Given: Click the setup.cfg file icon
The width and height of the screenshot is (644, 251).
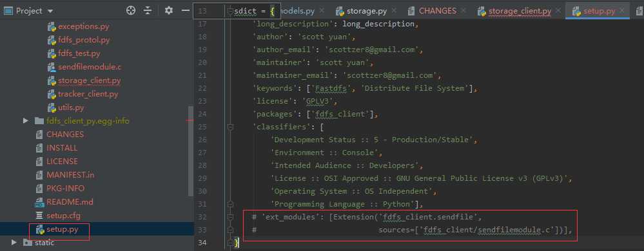Looking at the screenshot, I should click(x=39, y=216).
